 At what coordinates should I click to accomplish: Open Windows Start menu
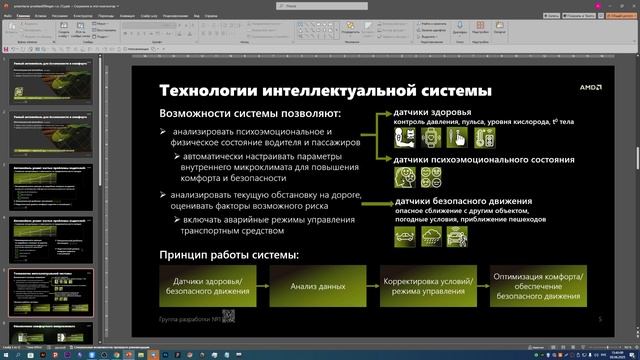[6, 355]
